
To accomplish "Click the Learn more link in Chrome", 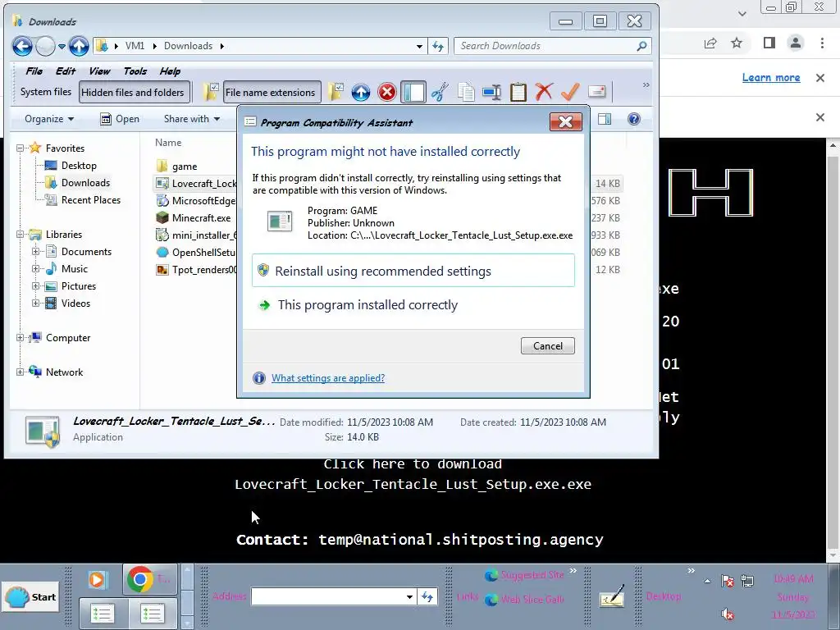I will click(771, 78).
